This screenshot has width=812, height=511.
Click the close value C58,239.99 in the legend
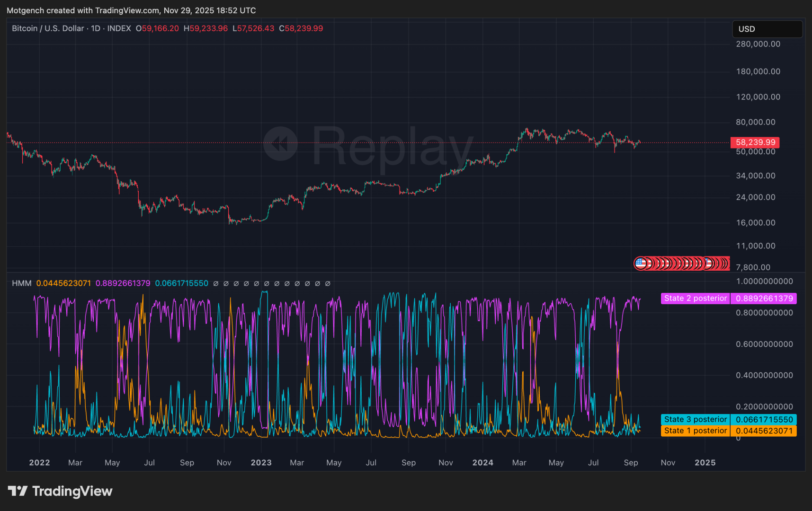pos(301,28)
